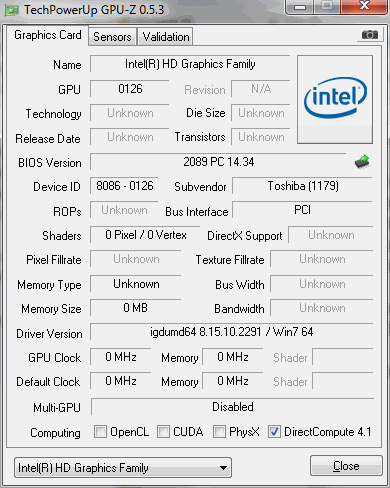Screen dimensions: 390x488
Task: Open the Intel(R) HD Graphics Family dropdown
Action: coord(123,468)
